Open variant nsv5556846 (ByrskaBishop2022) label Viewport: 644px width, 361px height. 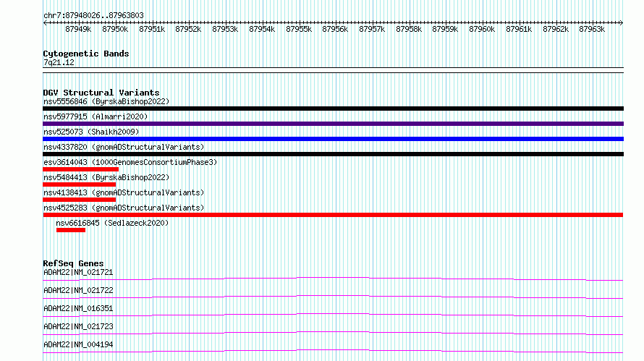[x=106, y=101]
